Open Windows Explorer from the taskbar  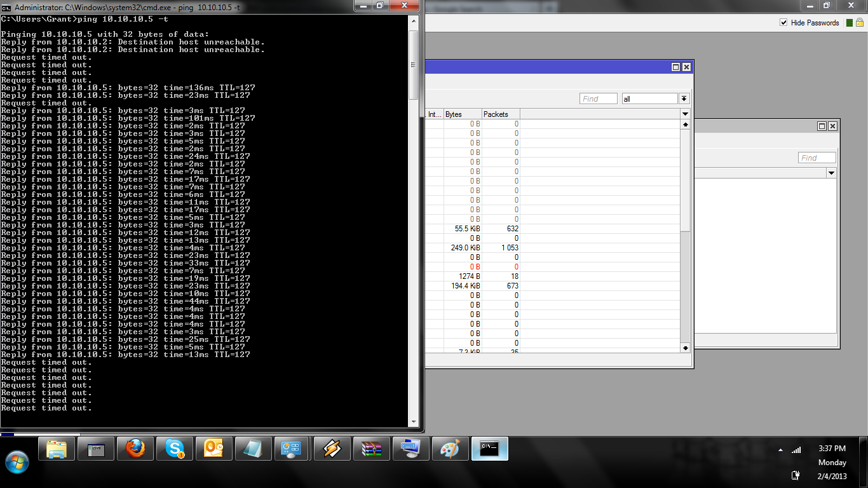coord(57,449)
